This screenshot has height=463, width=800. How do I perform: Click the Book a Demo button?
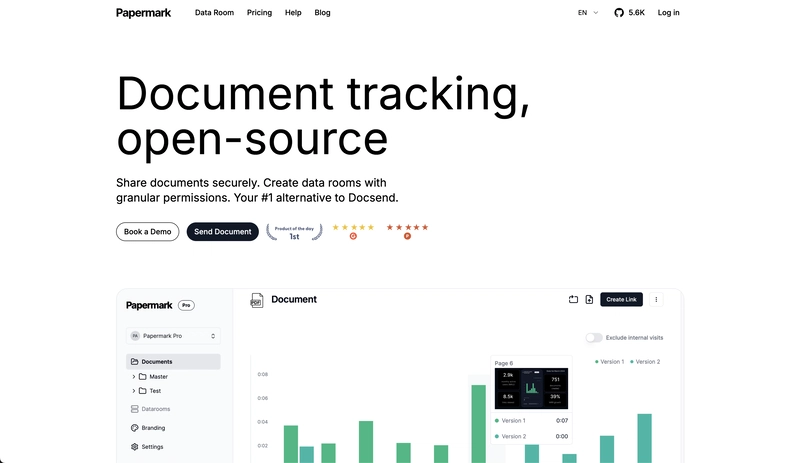coord(147,232)
